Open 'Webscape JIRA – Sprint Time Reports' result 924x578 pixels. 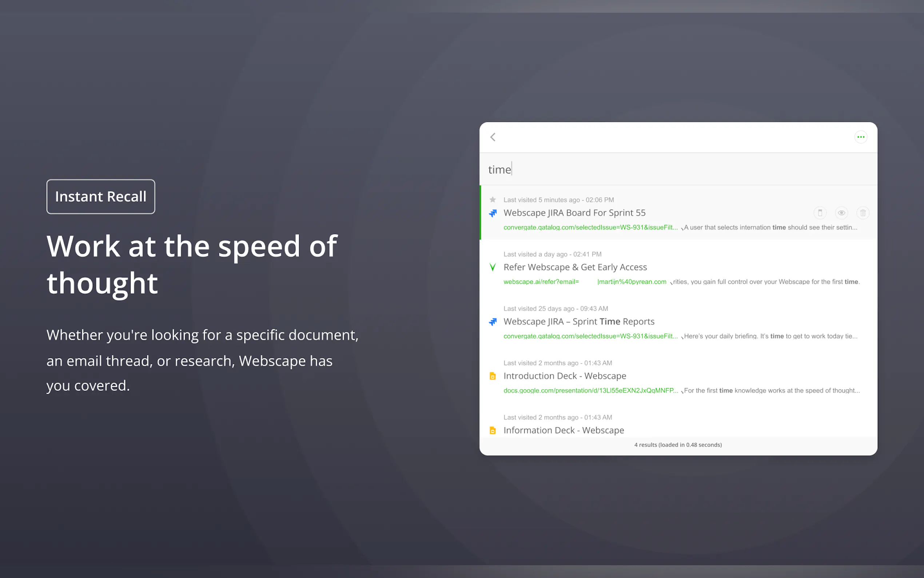(x=579, y=321)
